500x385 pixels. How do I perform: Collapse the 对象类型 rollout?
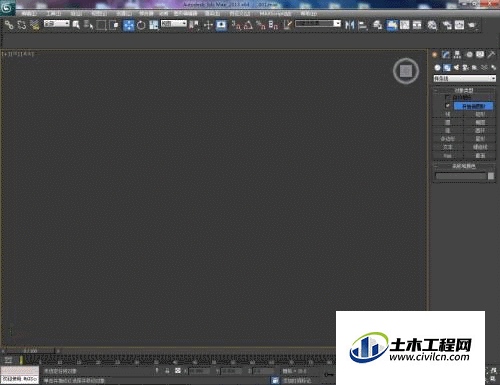click(x=464, y=90)
